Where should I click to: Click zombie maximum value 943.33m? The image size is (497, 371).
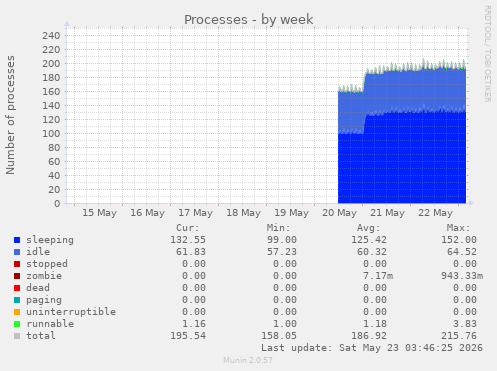click(462, 276)
